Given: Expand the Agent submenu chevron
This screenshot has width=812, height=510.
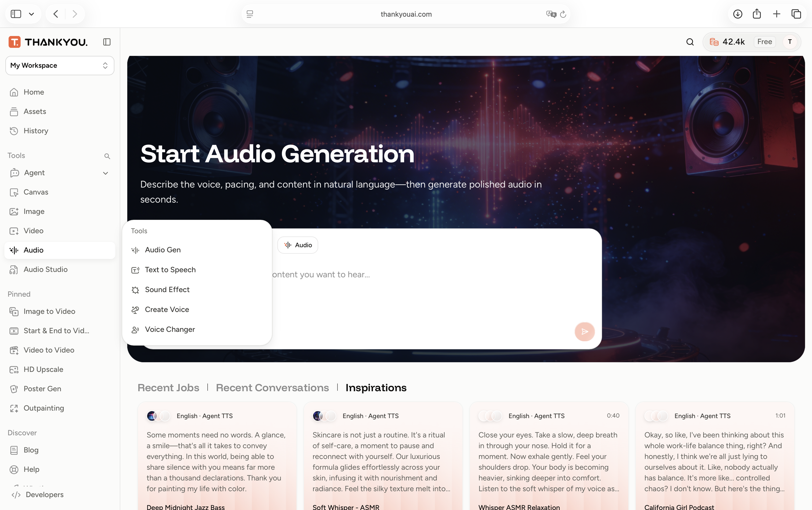Looking at the screenshot, I should [x=106, y=173].
